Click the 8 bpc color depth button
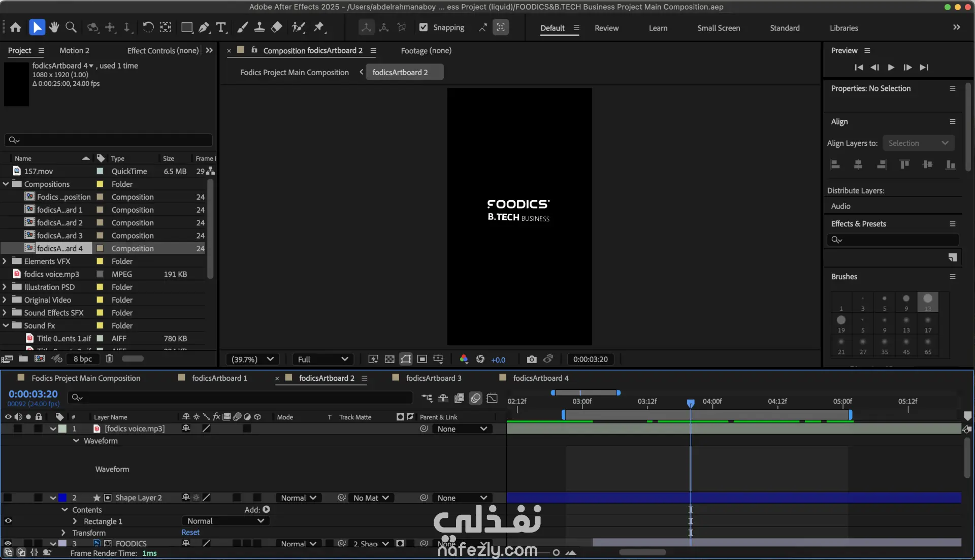Screen dimensions: 975x560 pos(83,359)
